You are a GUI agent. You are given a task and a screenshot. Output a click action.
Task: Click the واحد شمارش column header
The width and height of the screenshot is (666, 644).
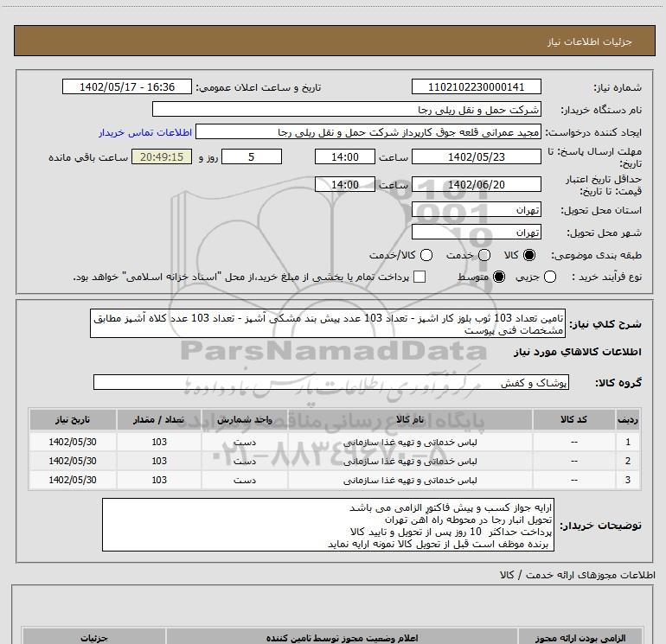[245, 419]
